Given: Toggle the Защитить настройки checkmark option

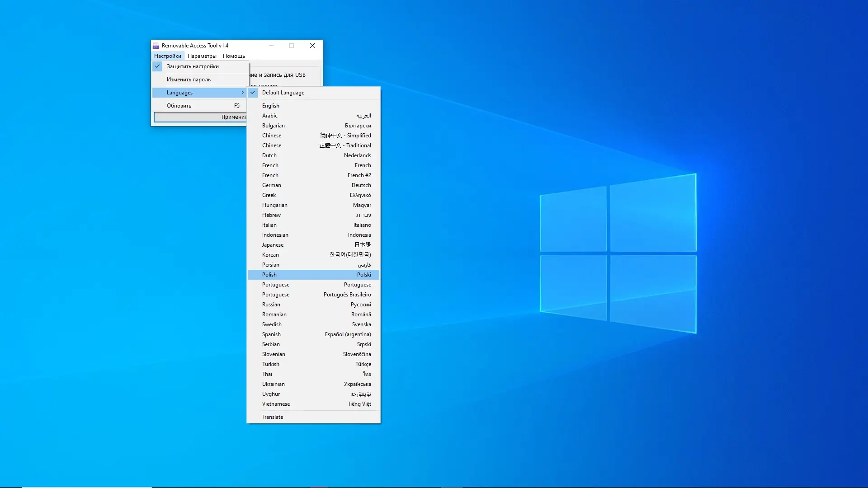Looking at the screenshot, I should 193,66.
